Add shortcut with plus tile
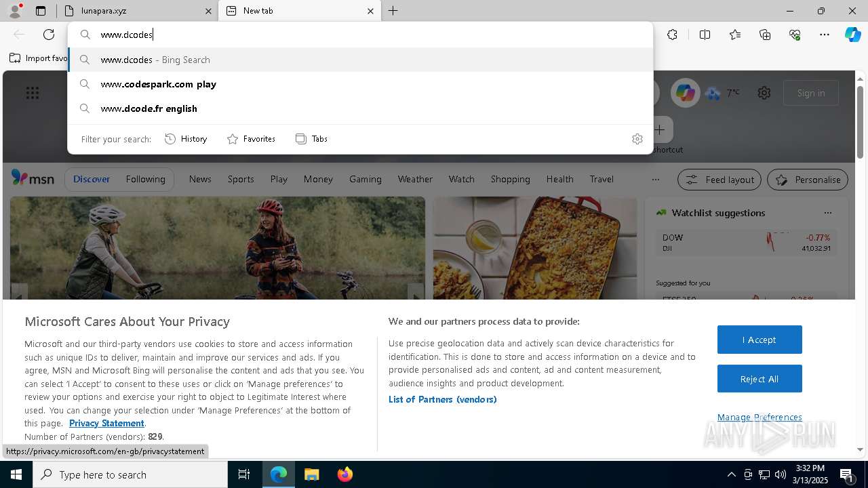The image size is (868, 488). [660, 129]
